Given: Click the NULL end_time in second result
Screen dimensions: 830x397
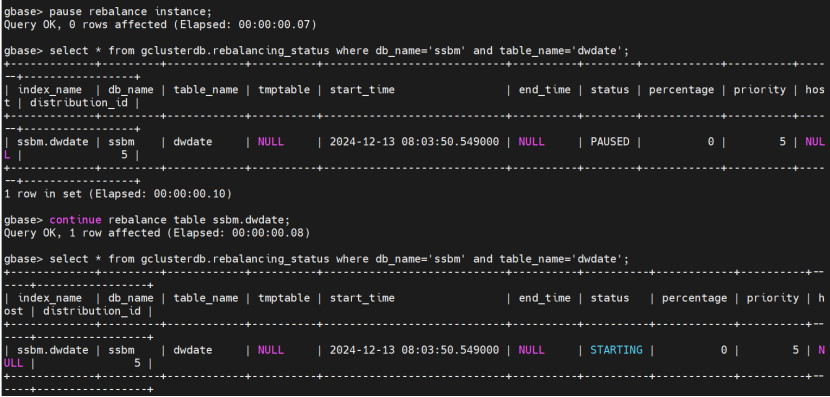Looking at the screenshot, I should click(531, 350).
